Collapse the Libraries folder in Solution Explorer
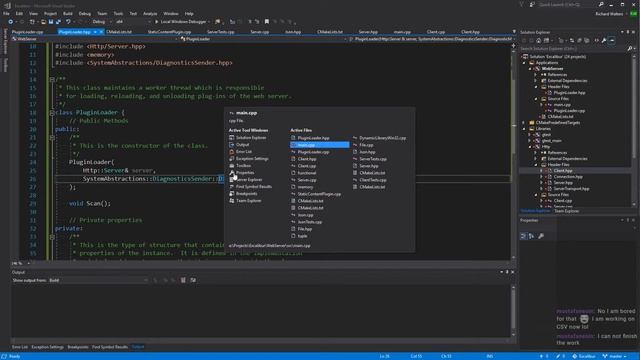 point(524,129)
